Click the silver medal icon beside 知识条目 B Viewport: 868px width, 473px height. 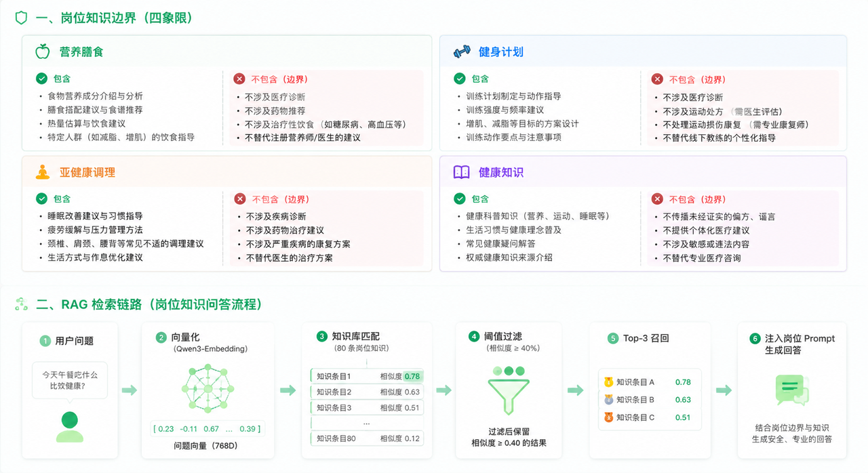pos(608,400)
